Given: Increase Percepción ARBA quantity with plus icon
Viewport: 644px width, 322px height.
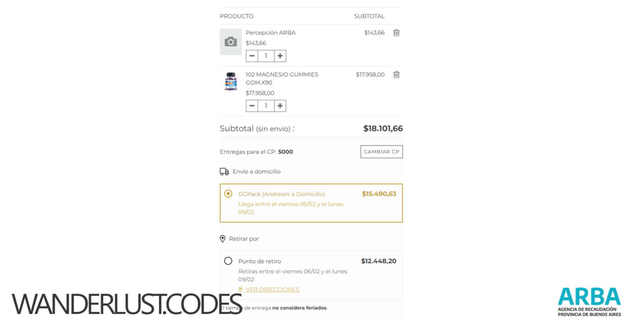Looking at the screenshot, I should pos(280,55).
